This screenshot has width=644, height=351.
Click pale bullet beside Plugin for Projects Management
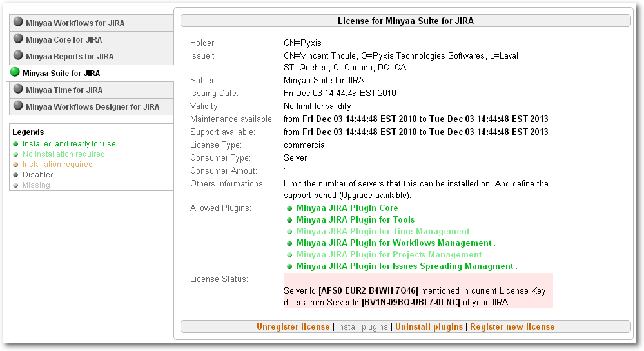[x=289, y=255]
